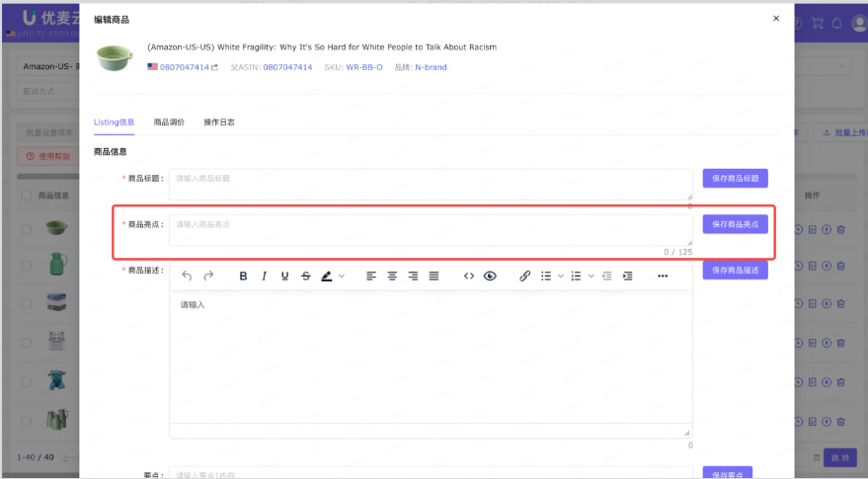Open the N-brand brand link

click(x=431, y=67)
